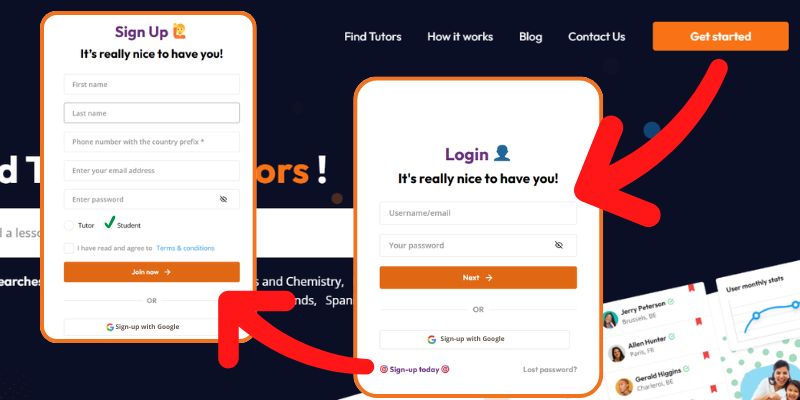800x400 pixels.
Task: Click the First name input field
Action: pos(152,85)
